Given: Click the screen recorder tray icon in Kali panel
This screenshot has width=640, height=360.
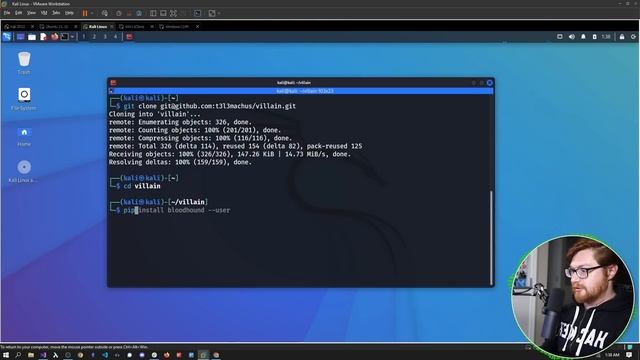Looking at the screenshot, I should click(560, 37).
